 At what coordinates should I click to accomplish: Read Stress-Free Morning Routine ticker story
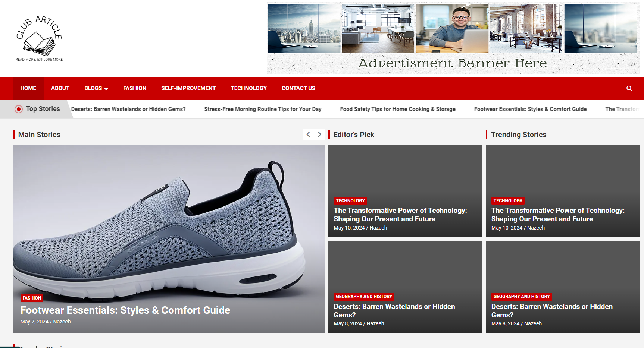pyautogui.click(x=263, y=109)
